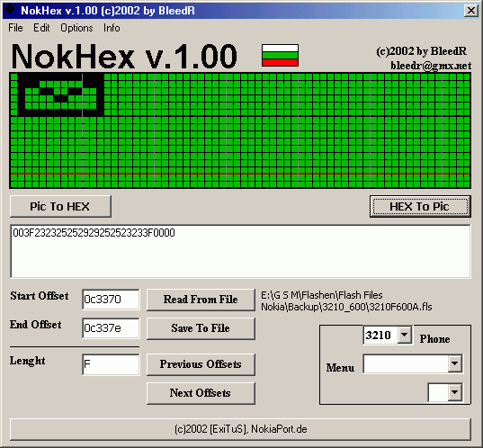Click the ExiTuS NokiaPort.de bottom button
483x448 pixels.
coord(240,429)
